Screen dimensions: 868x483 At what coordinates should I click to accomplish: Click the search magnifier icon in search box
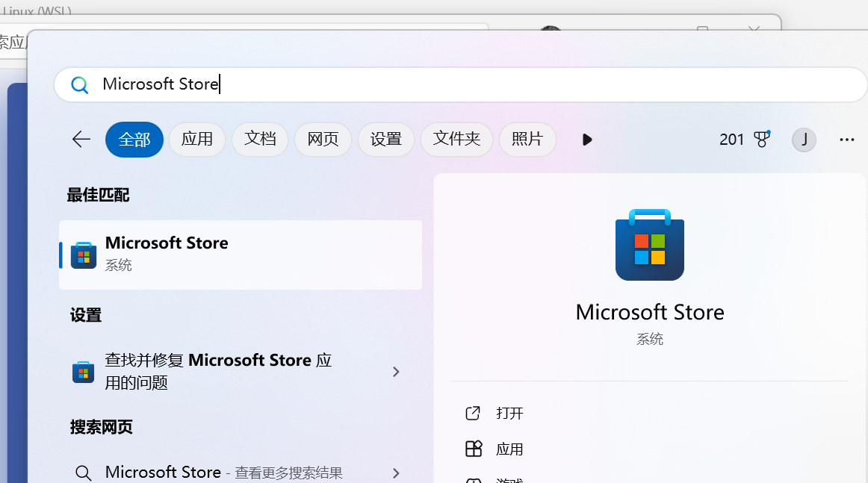[80, 84]
